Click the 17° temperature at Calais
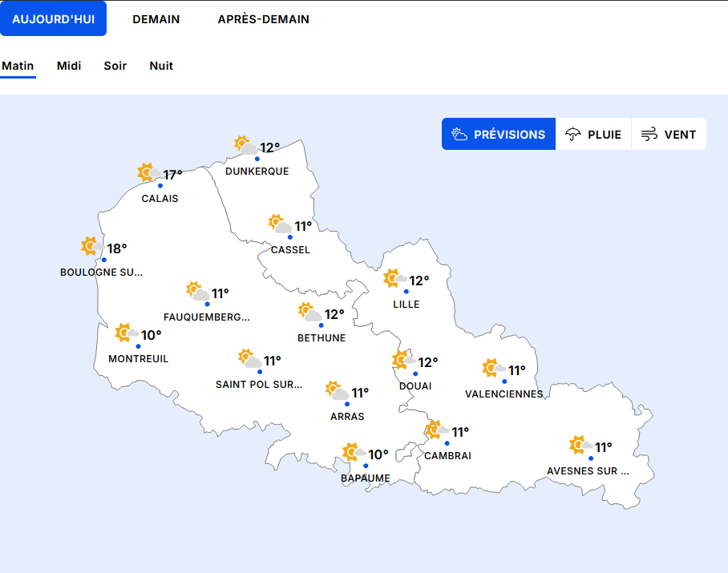Screen dimensions: 728x573 click(x=172, y=175)
